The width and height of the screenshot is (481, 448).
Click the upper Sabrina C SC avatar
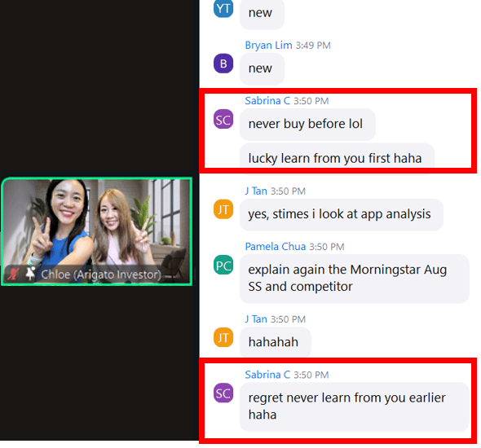pyautogui.click(x=223, y=119)
